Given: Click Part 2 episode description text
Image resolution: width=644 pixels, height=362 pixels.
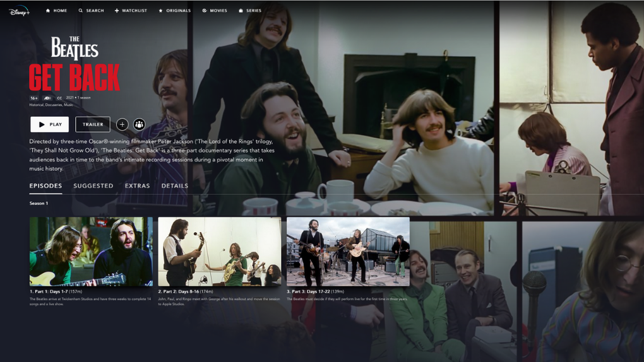Looking at the screenshot, I should pyautogui.click(x=219, y=301).
